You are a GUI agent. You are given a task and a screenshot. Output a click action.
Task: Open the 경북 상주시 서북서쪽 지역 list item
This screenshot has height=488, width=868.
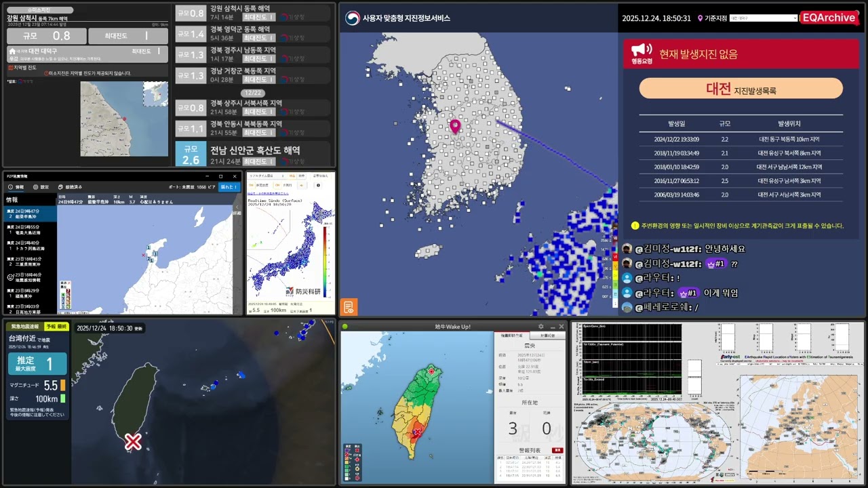253,107
